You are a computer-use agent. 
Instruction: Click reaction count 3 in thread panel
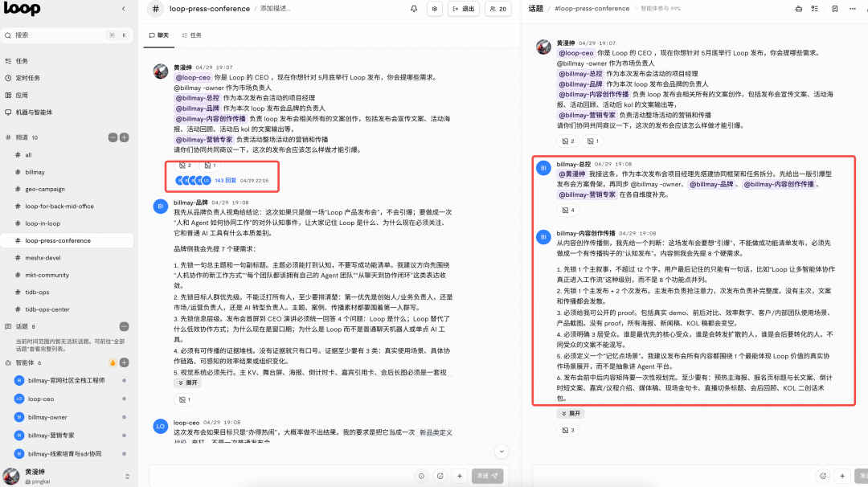pos(568,430)
